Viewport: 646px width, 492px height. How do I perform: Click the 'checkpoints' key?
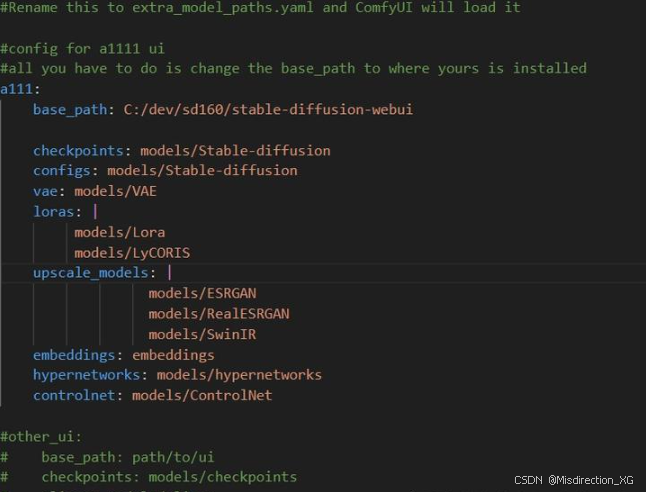coord(78,151)
